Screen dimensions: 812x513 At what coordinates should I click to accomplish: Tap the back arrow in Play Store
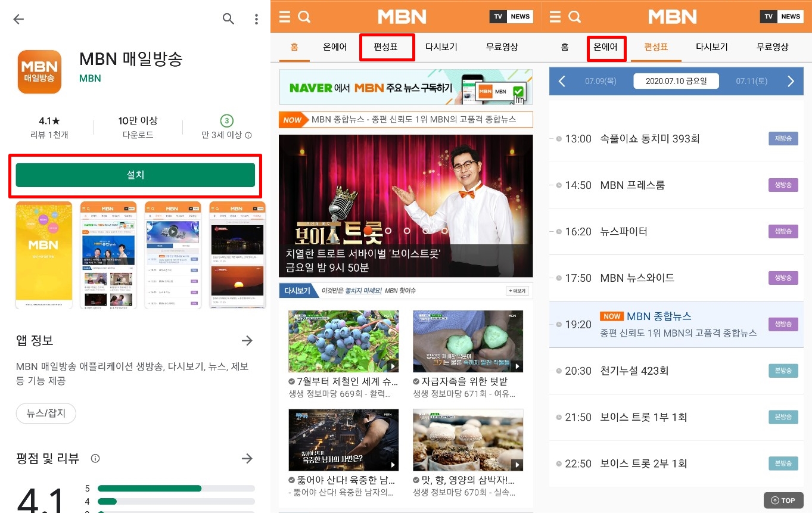18,19
